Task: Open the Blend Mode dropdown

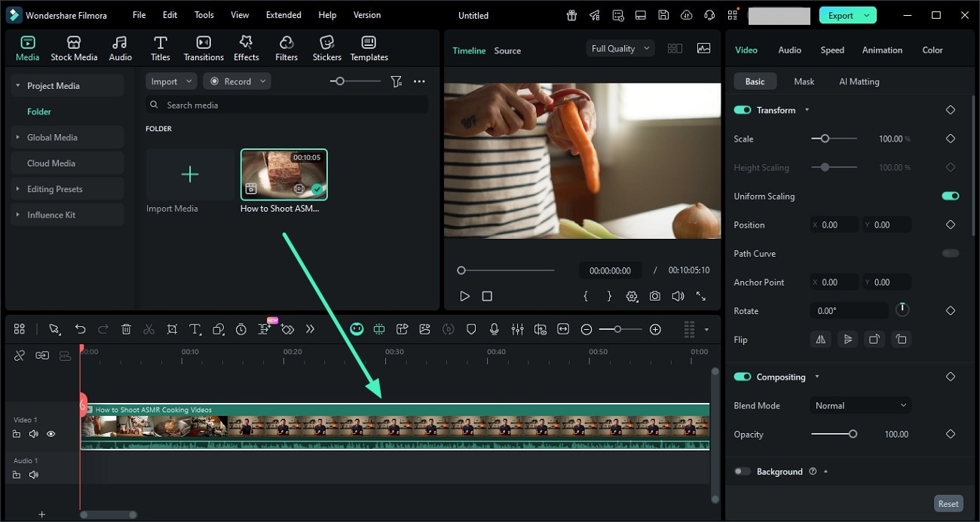Action: 860,405
